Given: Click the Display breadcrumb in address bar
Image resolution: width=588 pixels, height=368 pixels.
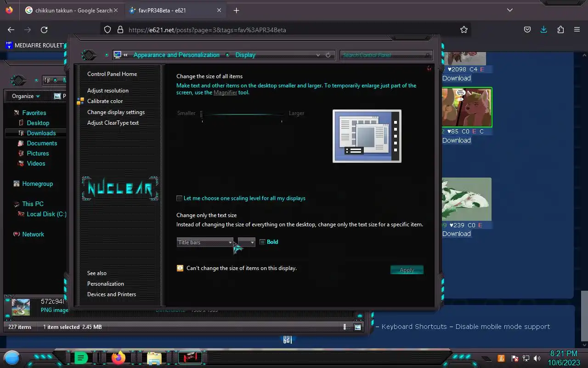Looking at the screenshot, I should tap(245, 55).
